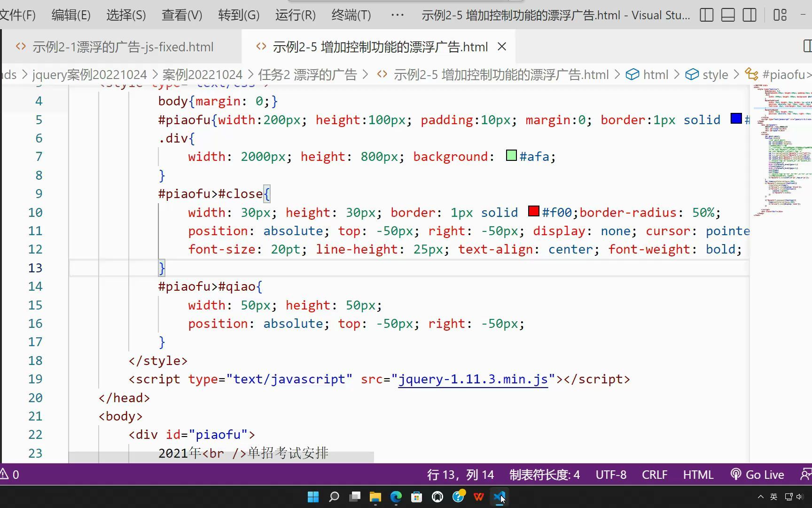Toggle the primary side bar layout icon
812x508 pixels.
(x=706, y=15)
